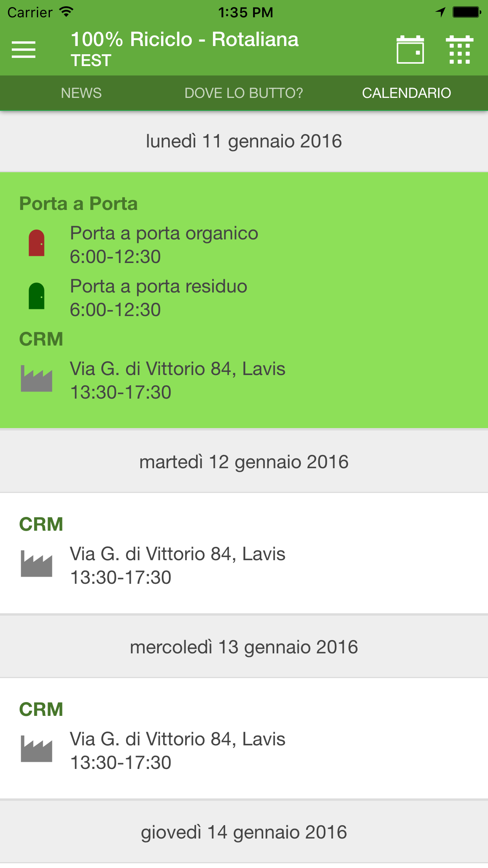488x868 pixels.
Task: Tap the green door residuo icon
Action: 37,296
